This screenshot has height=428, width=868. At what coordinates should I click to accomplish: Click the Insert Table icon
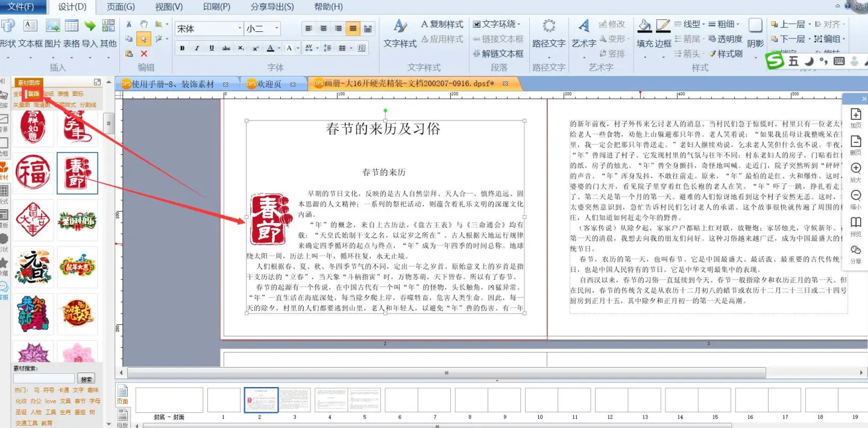coord(71,33)
